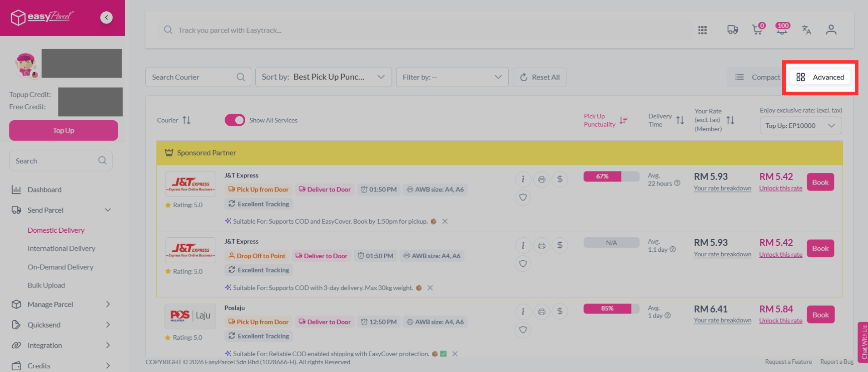Click the shield icon for J&T Drop Off to Point

pos(523,264)
